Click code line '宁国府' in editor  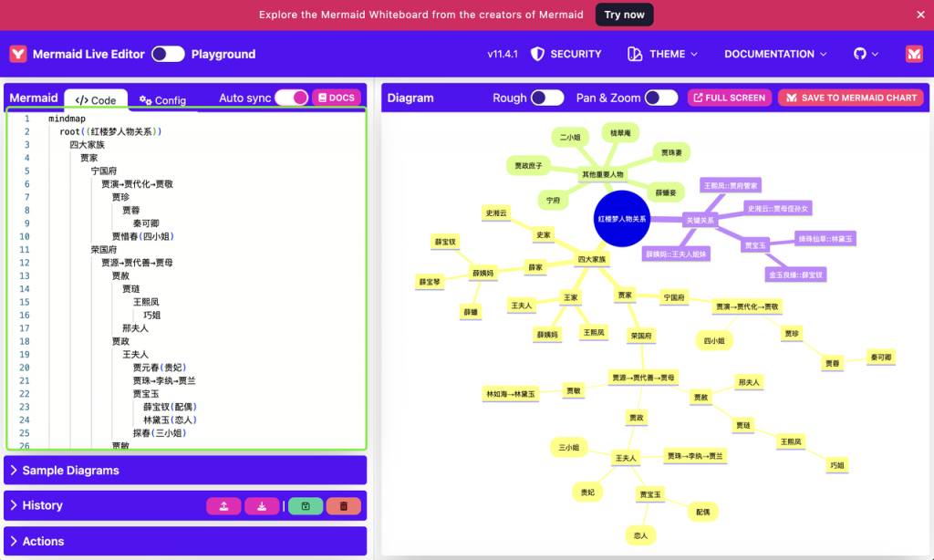click(x=104, y=171)
